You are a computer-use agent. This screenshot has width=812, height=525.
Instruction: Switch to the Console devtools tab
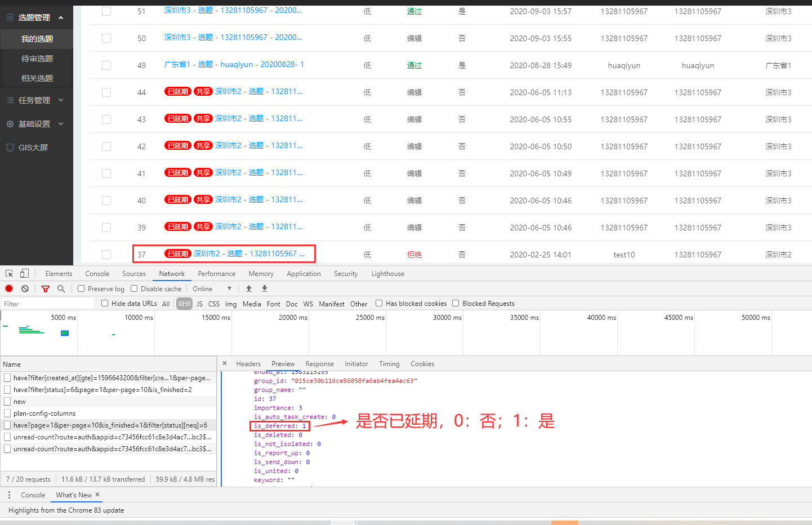pyautogui.click(x=97, y=274)
